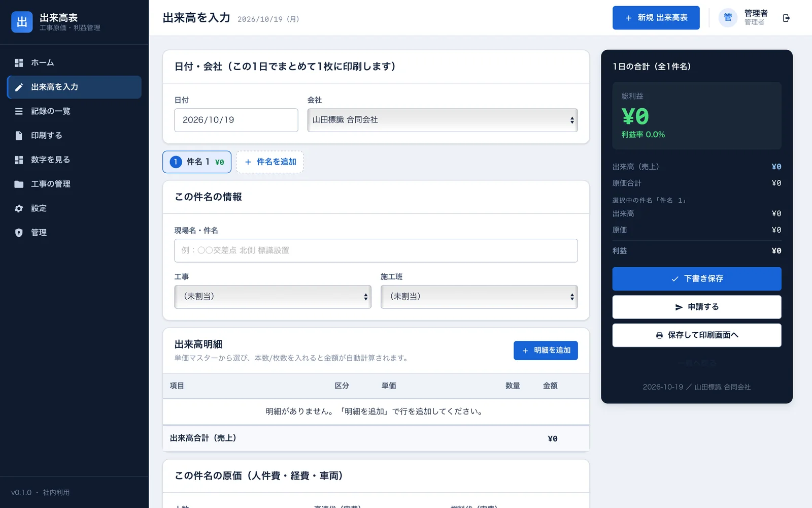Click the 件名を追加 tab button

click(x=269, y=162)
